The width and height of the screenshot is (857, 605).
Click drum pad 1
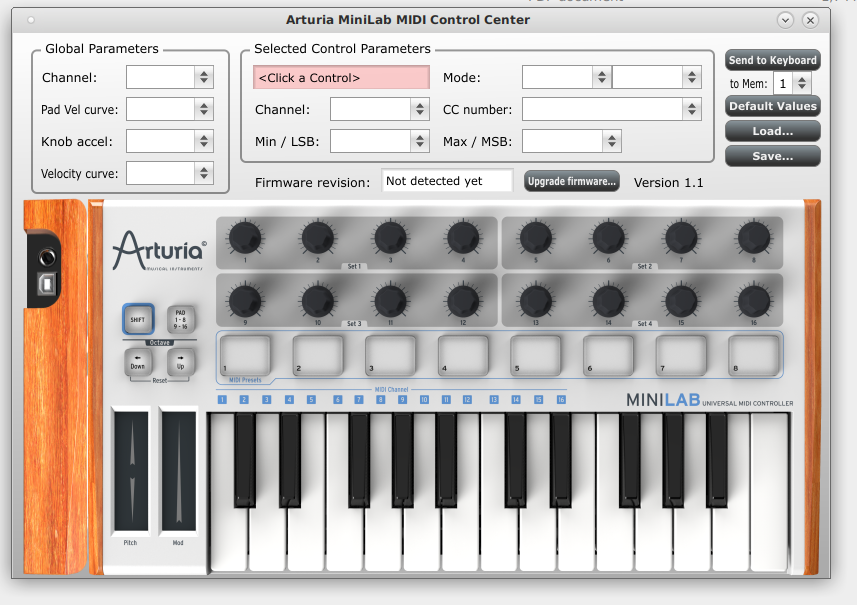coord(245,355)
